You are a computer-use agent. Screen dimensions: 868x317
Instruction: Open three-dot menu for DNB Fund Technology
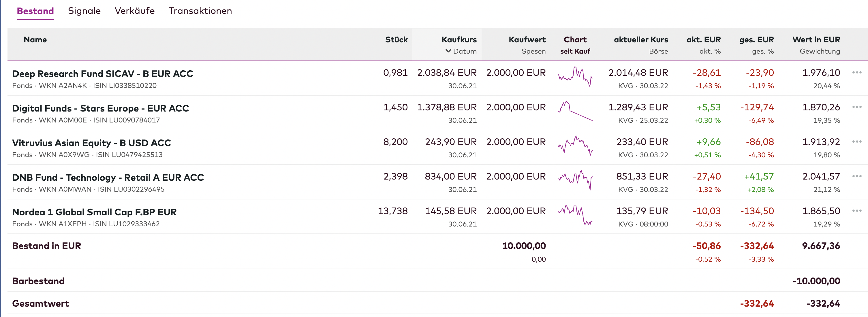(x=856, y=176)
